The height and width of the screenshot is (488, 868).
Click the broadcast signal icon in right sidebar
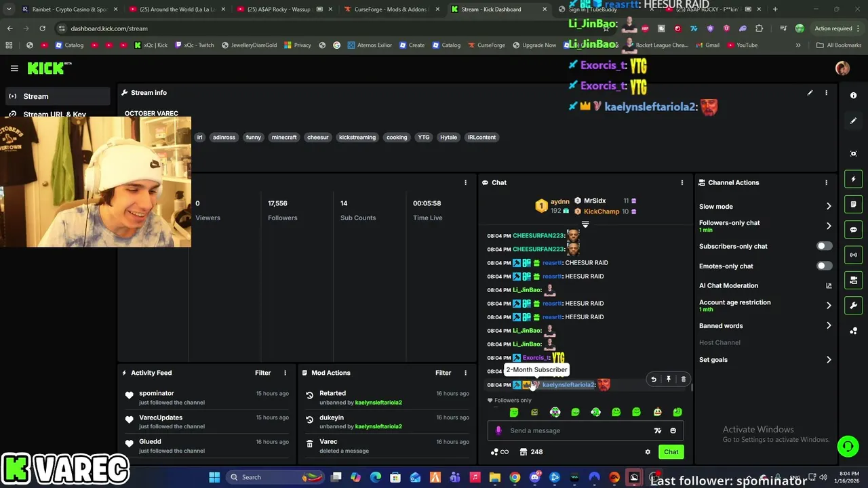pyautogui.click(x=853, y=255)
